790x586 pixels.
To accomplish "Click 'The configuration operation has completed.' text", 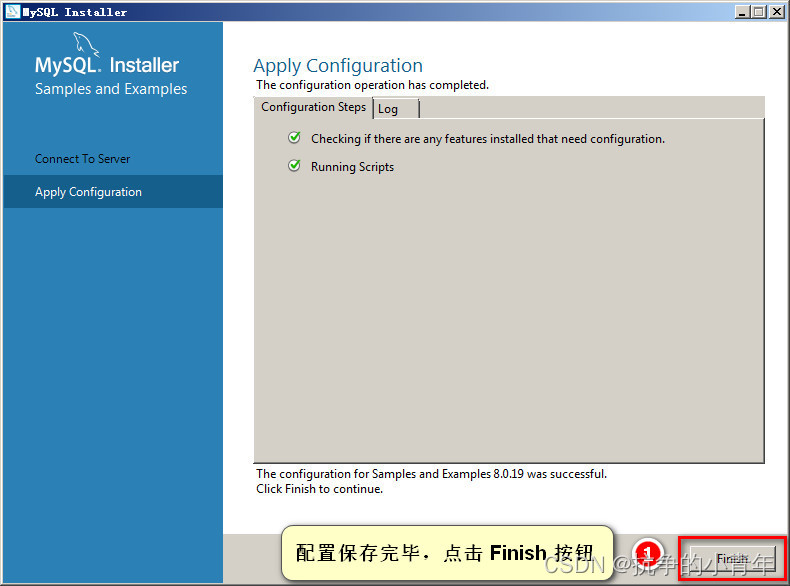I will [372, 85].
